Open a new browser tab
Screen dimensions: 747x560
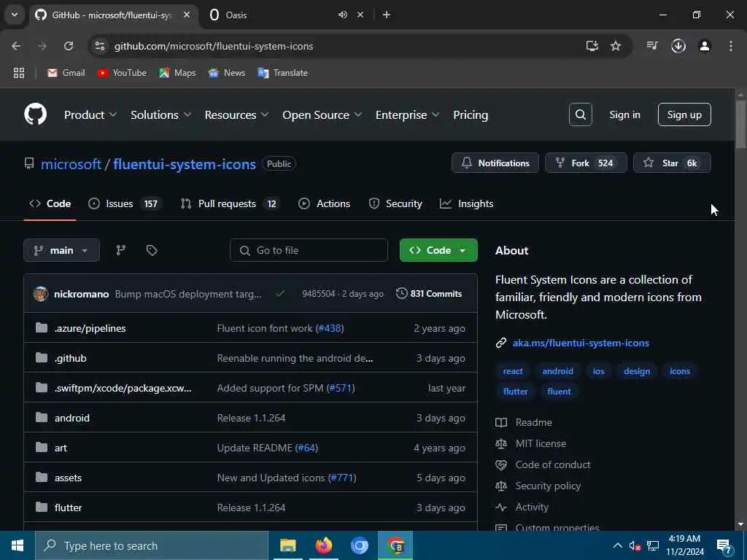click(x=387, y=15)
